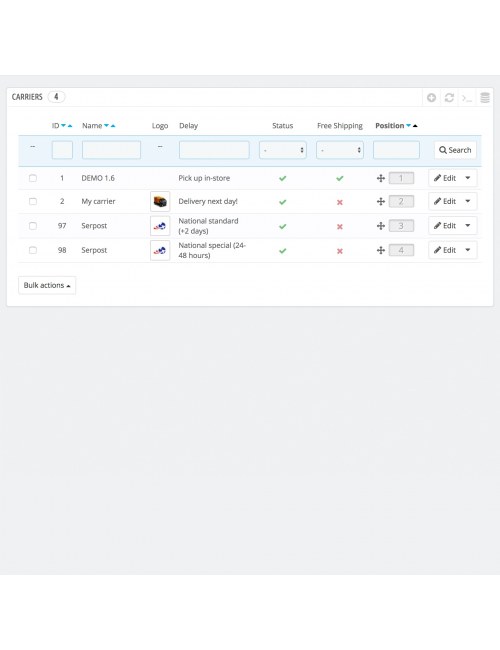500x650 pixels.
Task: Sort ID column ascending
Action: pos(70,126)
